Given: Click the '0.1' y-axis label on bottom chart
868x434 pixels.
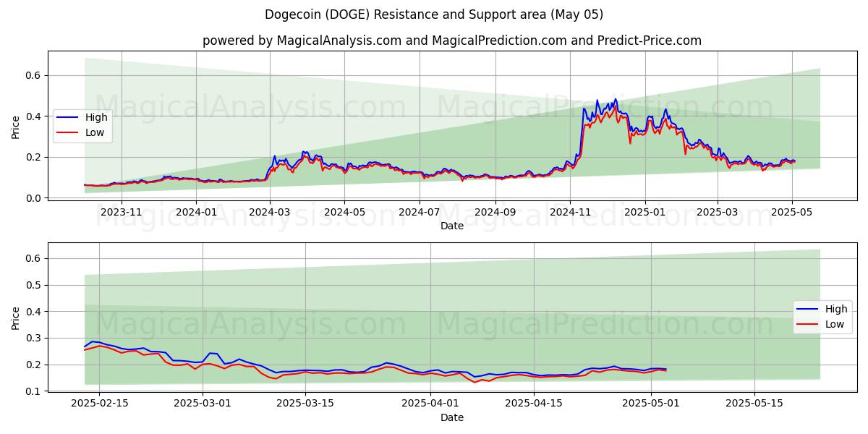Looking at the screenshot, I should (35, 391).
